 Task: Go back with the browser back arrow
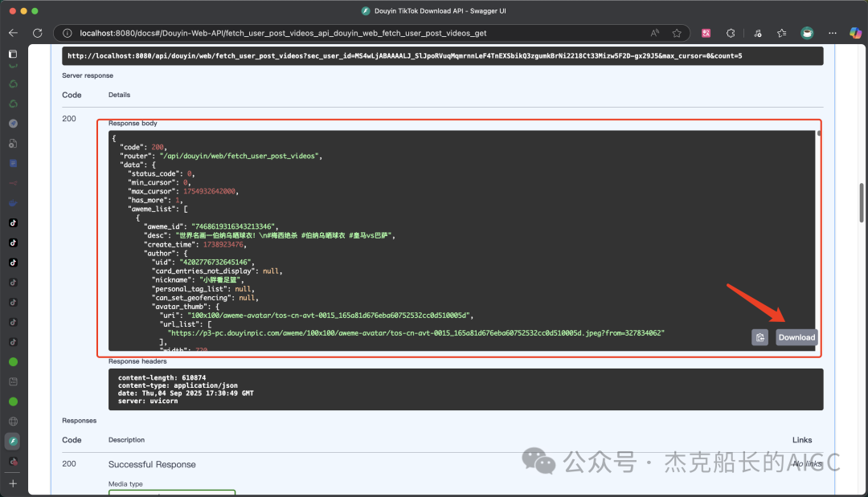point(14,33)
